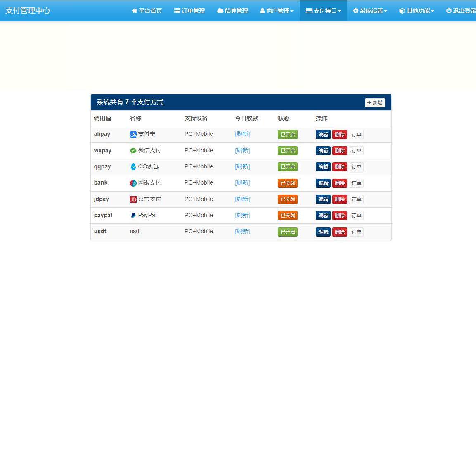View orders for qqpay
This screenshot has height=476, width=476.
click(356, 167)
